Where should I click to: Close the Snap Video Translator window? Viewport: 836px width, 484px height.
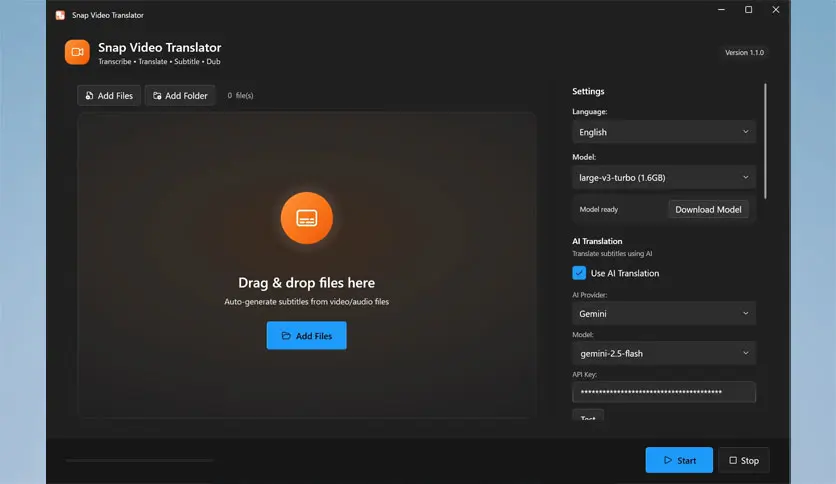click(x=776, y=10)
